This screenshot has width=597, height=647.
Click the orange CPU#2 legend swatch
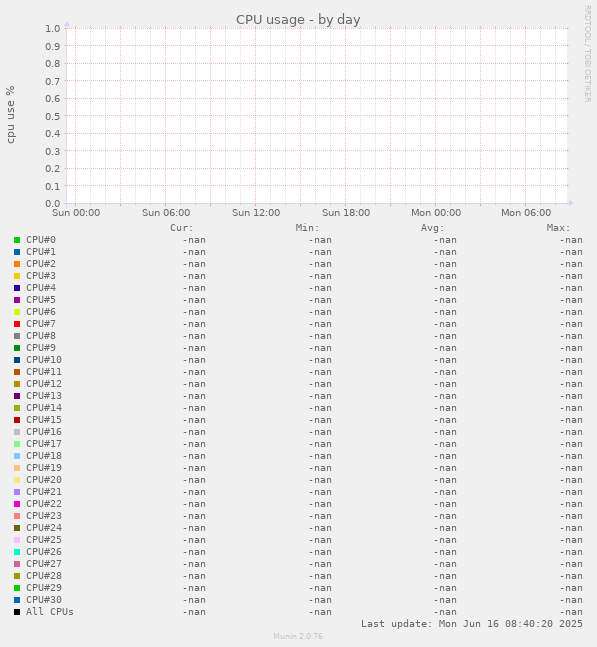[17, 264]
